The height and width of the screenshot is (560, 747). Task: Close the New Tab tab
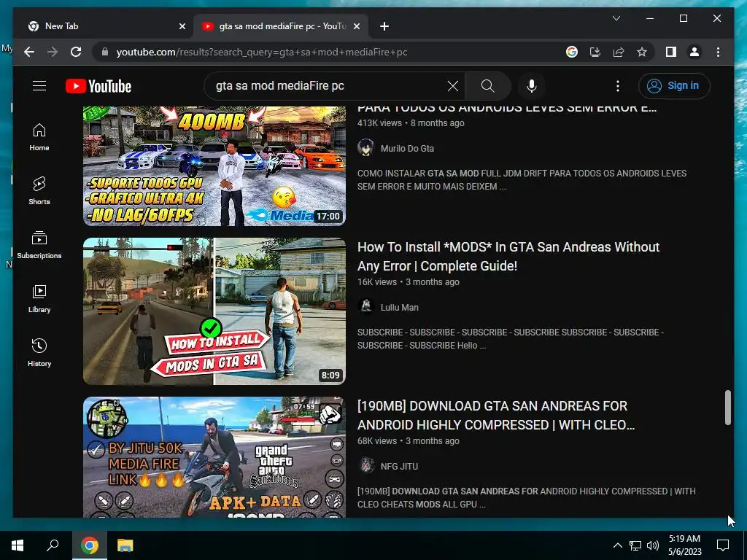(x=182, y=26)
